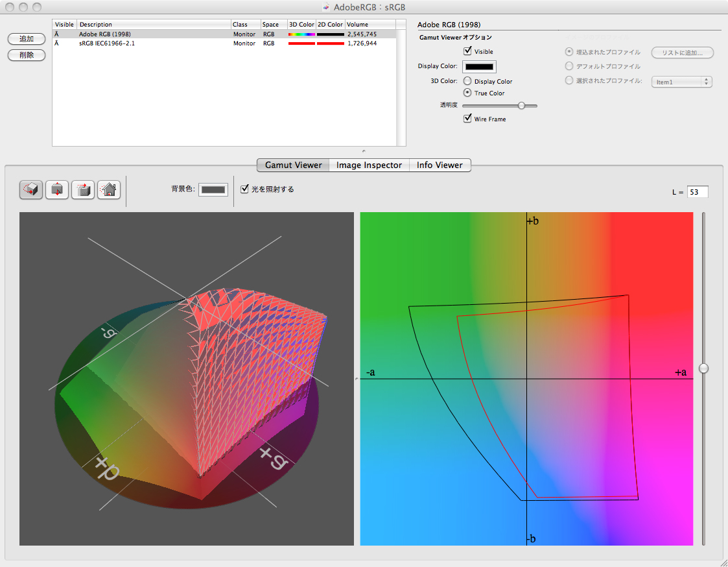Open the Item1 profile dropdown
The image size is (728, 567).
click(681, 82)
